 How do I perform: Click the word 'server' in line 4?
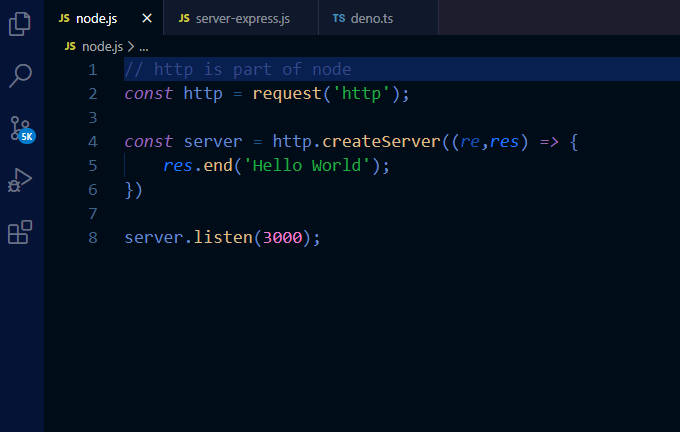[x=213, y=142]
